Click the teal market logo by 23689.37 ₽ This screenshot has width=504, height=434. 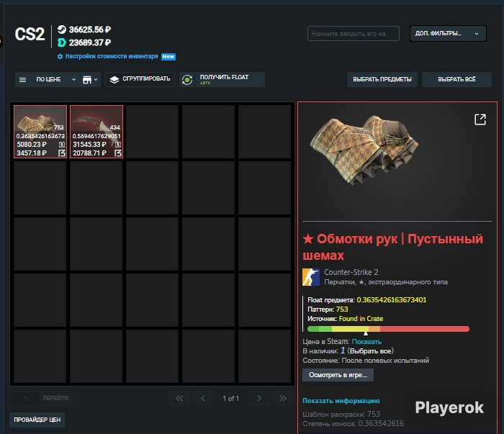point(61,42)
